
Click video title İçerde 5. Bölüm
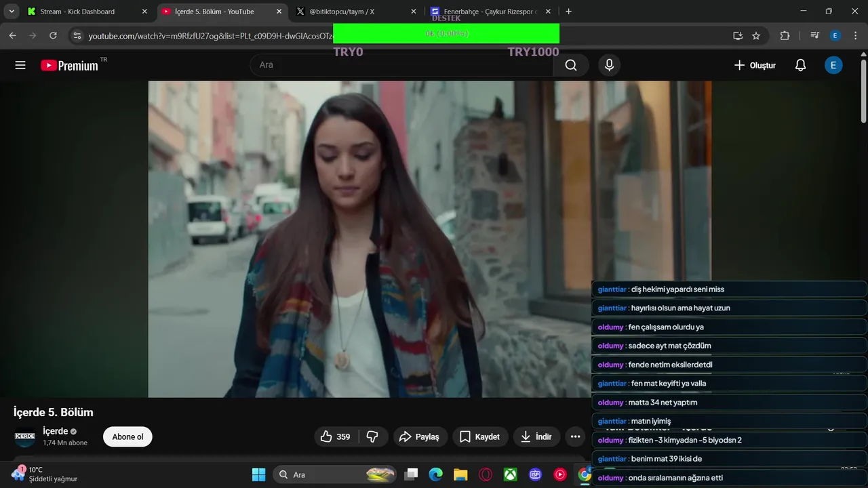54,412
